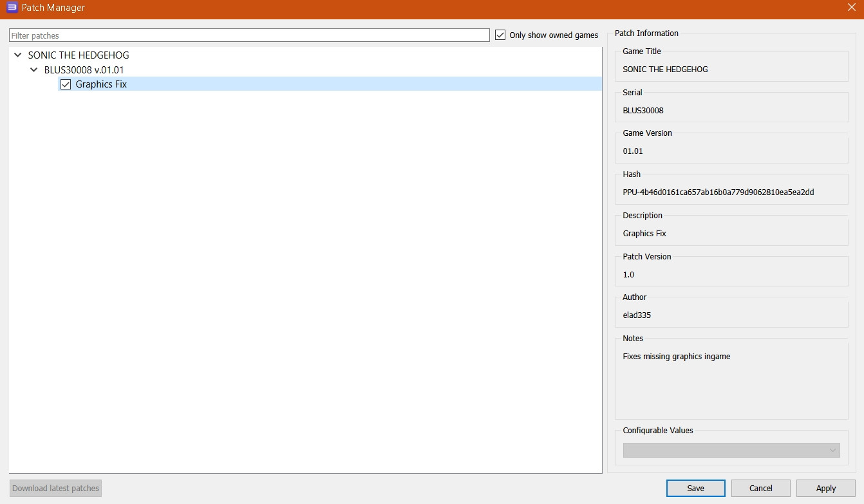Close the Patch Manager window
Image resolution: width=864 pixels, height=504 pixels.
coord(851,8)
